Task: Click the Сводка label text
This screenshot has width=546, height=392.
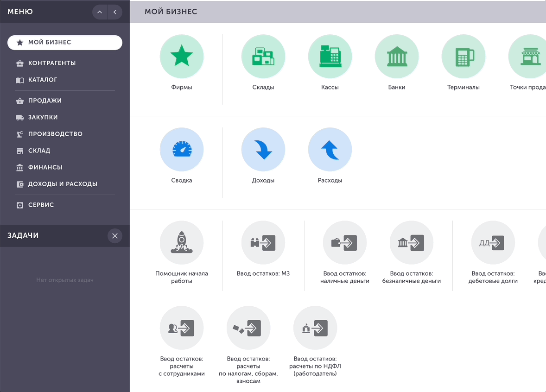Action: tap(181, 180)
